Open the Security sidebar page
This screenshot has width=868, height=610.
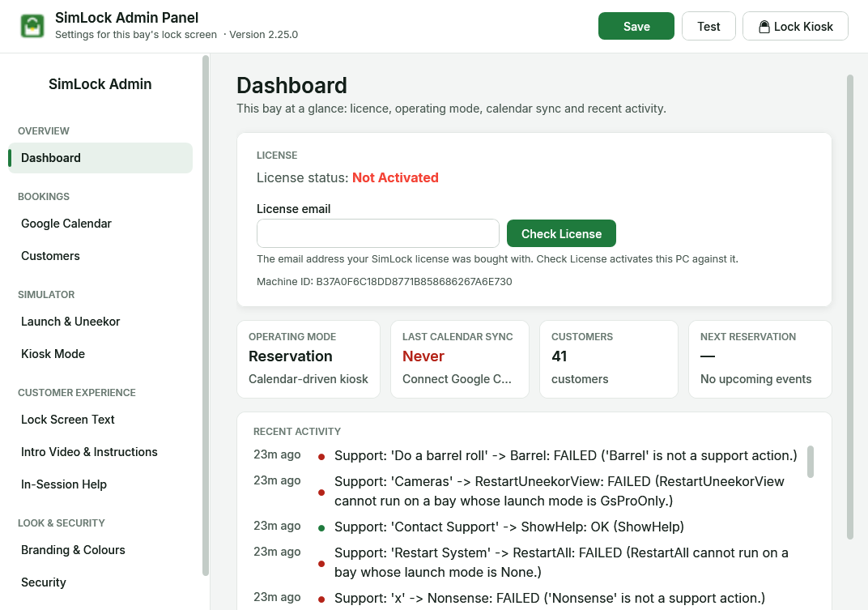100,582
